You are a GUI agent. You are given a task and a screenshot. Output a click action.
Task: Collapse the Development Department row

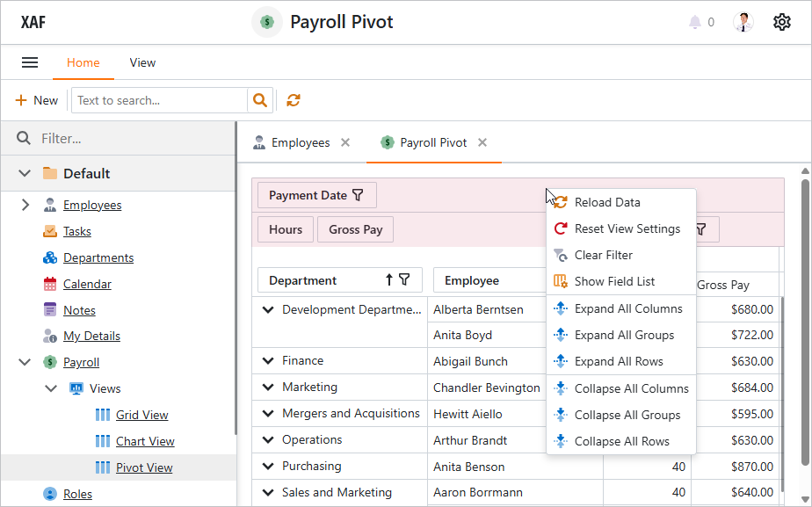pyautogui.click(x=268, y=309)
